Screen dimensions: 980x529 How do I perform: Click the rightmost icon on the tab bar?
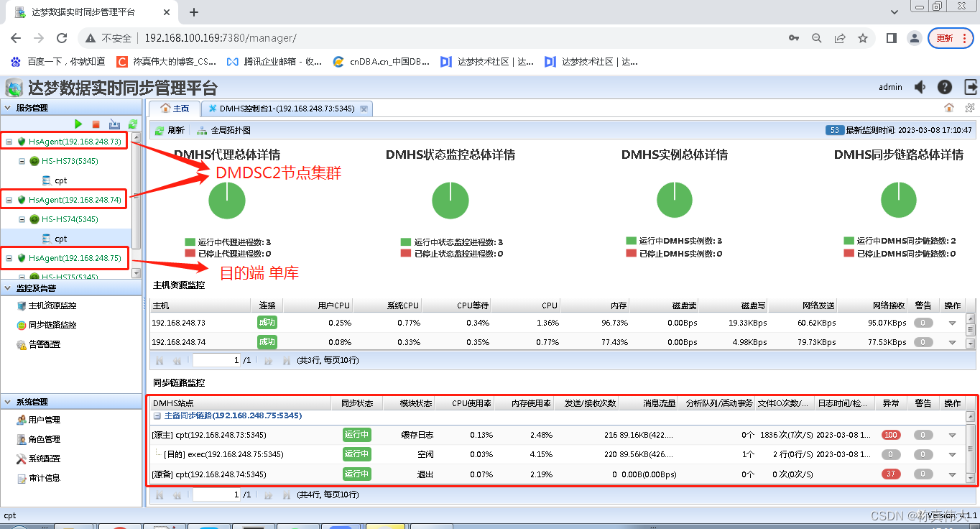point(970,108)
